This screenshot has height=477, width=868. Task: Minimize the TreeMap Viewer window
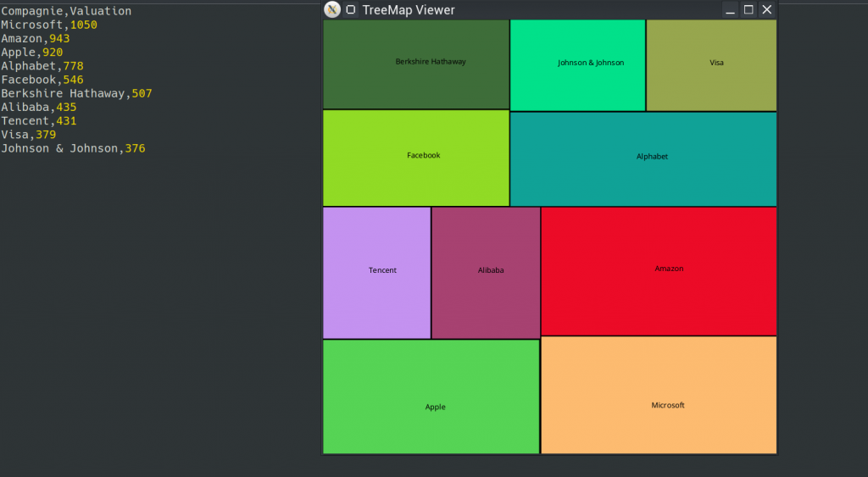pyautogui.click(x=730, y=9)
